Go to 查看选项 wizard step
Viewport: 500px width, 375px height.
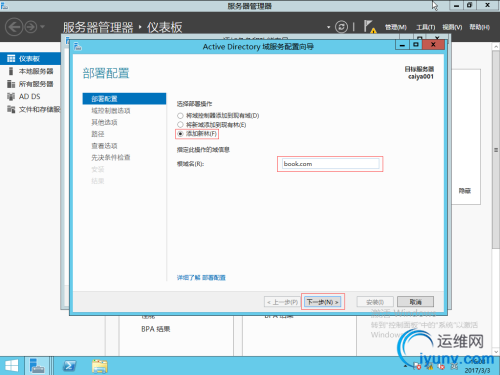(104, 146)
